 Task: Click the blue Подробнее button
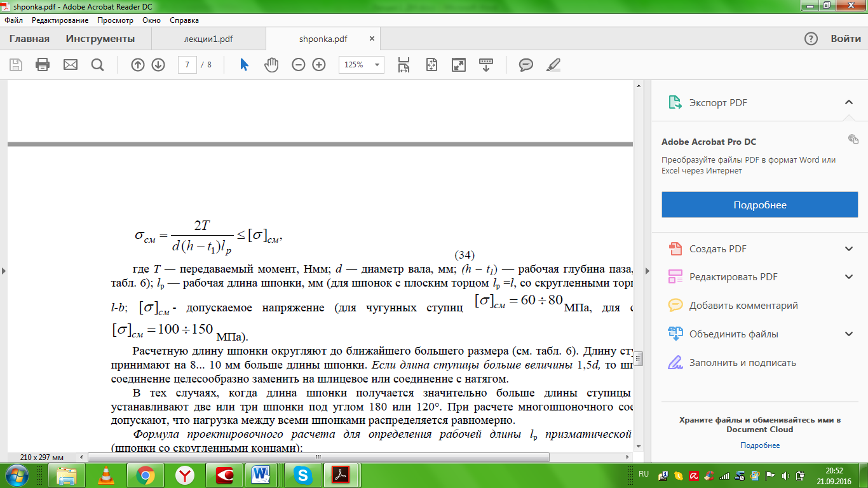coord(760,205)
